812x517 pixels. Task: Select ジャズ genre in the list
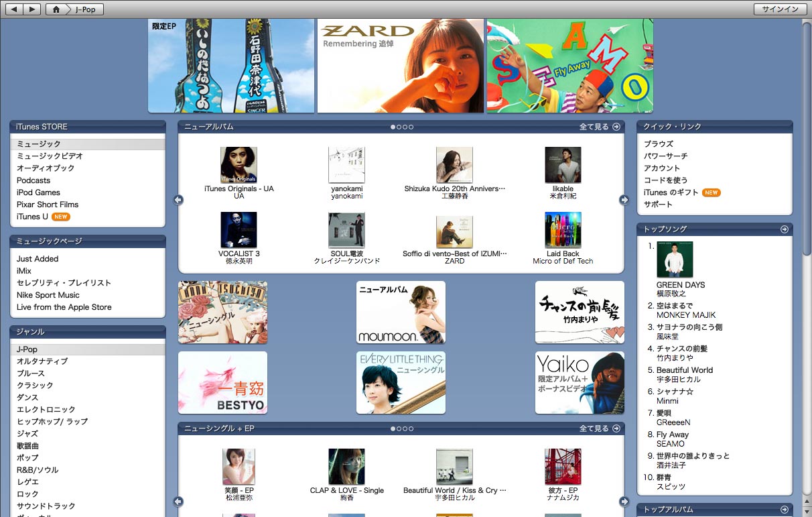[x=27, y=434]
